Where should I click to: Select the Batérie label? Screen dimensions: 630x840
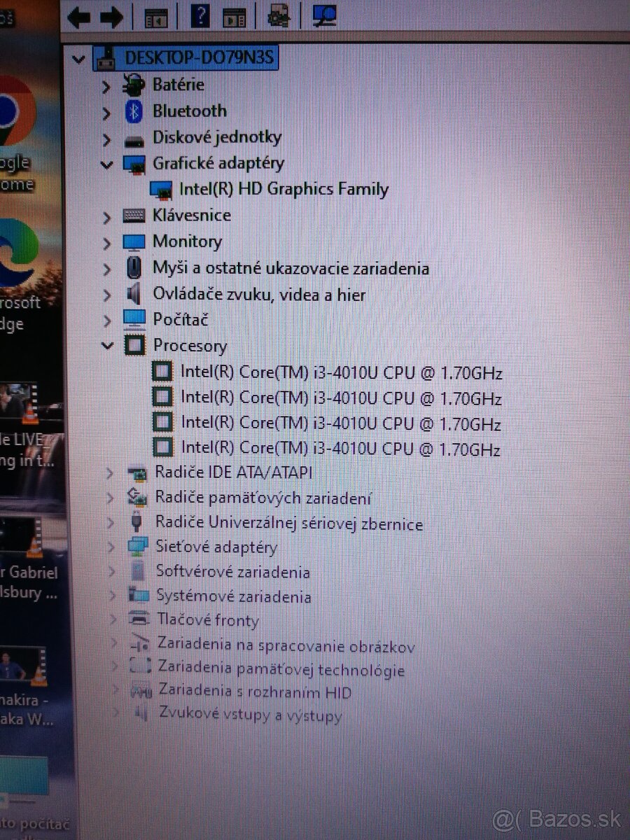click(178, 85)
